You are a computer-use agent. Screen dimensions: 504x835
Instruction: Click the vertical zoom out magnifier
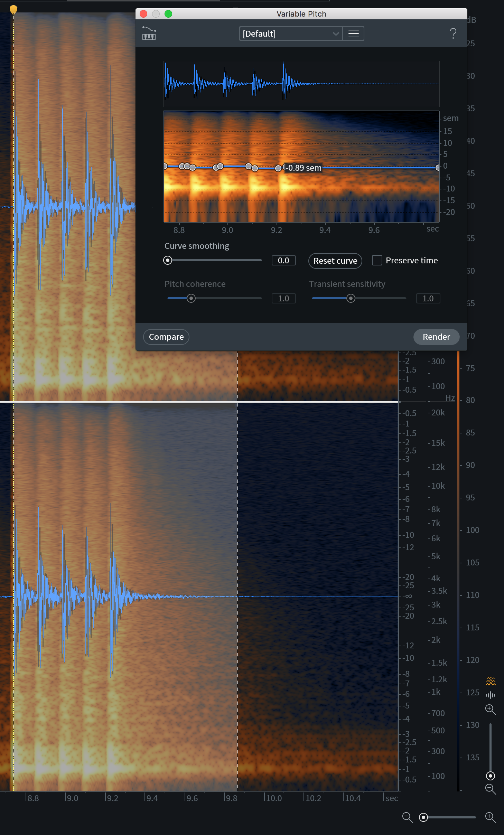[491, 789]
